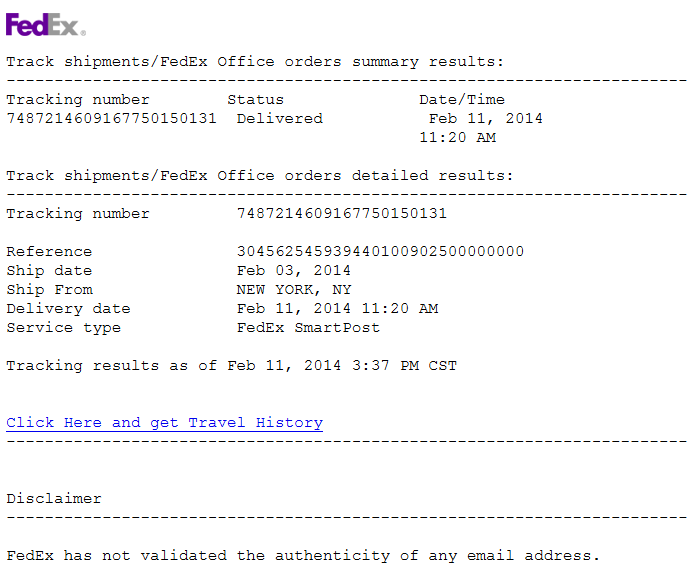Click the Ship From label
Viewport: 699px width, 571px height.
[x=49, y=289]
